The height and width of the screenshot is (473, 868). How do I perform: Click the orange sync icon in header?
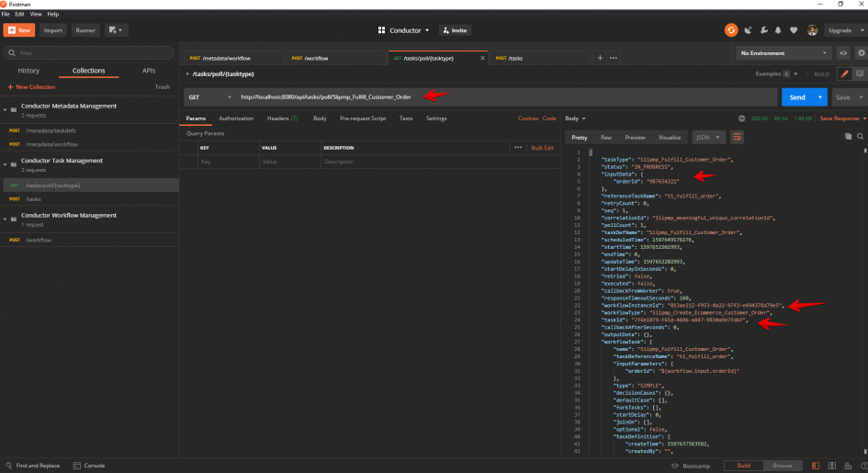(731, 30)
